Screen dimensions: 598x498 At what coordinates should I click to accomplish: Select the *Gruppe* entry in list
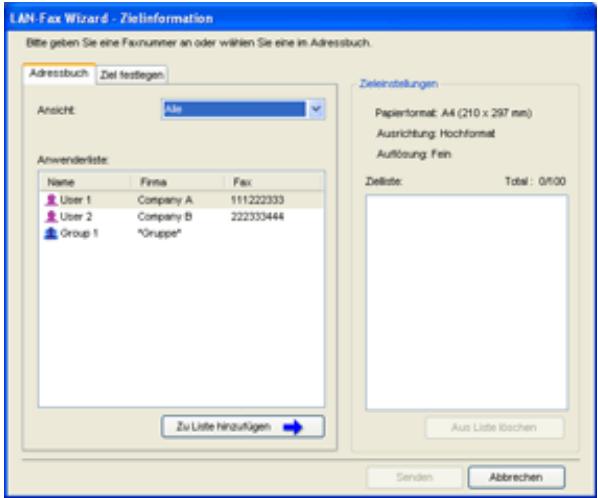point(159,233)
